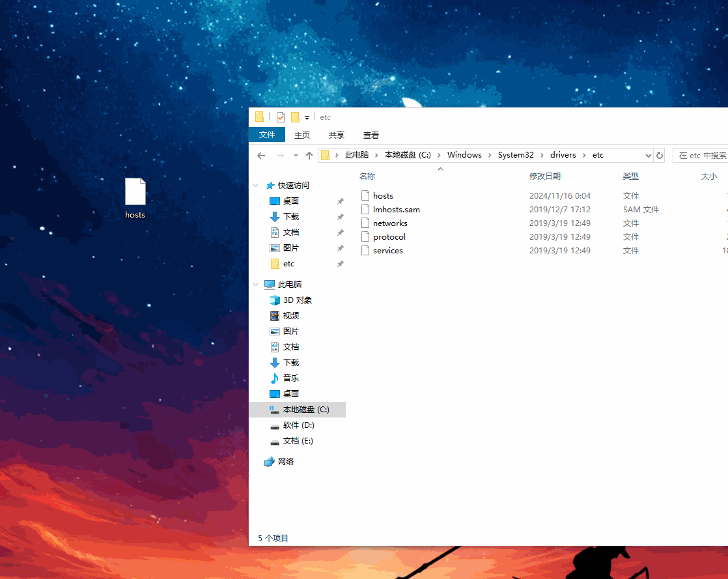The height and width of the screenshot is (579, 728).
Task: Go up one folder level
Action: pos(309,156)
